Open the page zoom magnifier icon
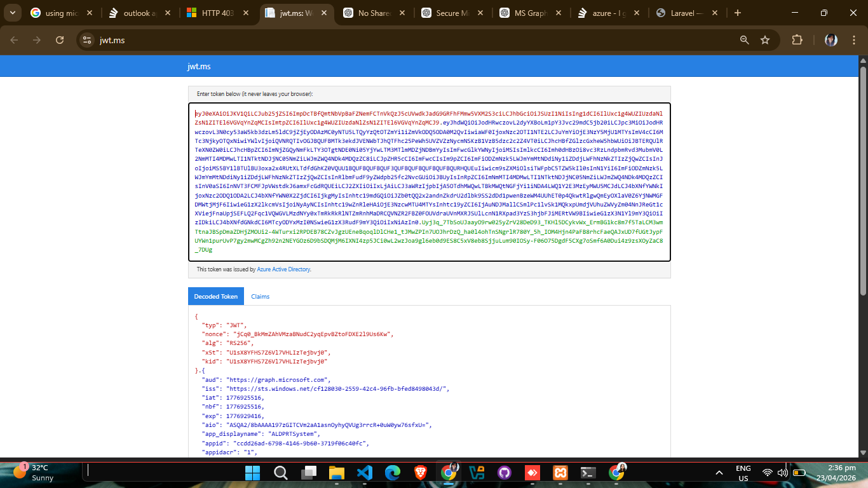 tap(745, 40)
